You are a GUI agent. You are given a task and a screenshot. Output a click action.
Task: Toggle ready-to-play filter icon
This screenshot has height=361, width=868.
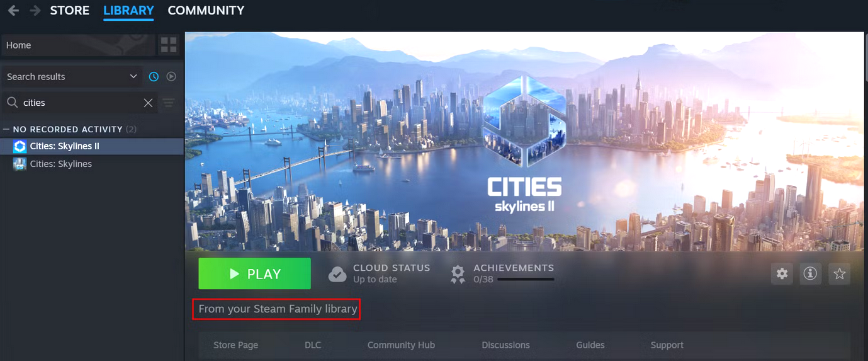click(x=171, y=76)
